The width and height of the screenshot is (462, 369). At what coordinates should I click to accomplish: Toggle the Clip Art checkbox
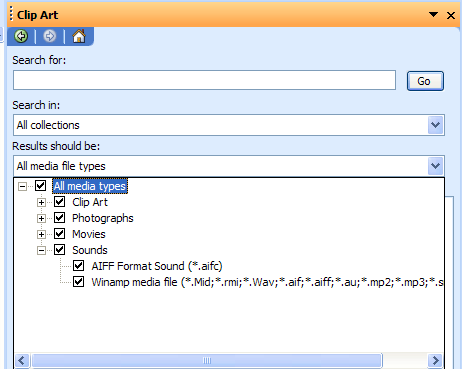60,202
